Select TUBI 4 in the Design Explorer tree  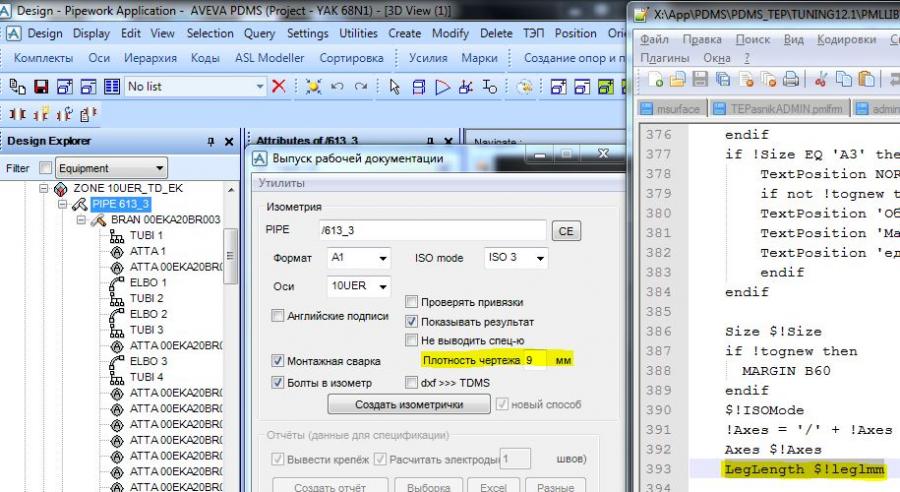(x=146, y=377)
